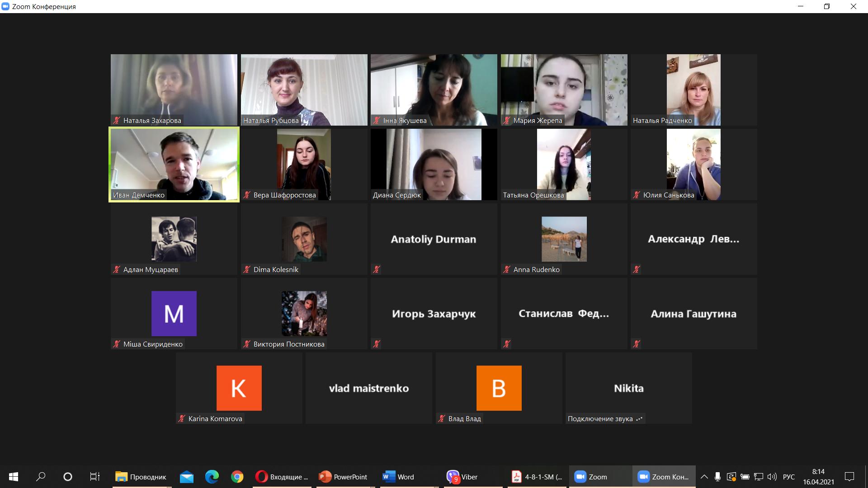Image resolution: width=868 pixels, height=488 pixels.
Task: Open Windows notification center button
Action: [849, 477]
